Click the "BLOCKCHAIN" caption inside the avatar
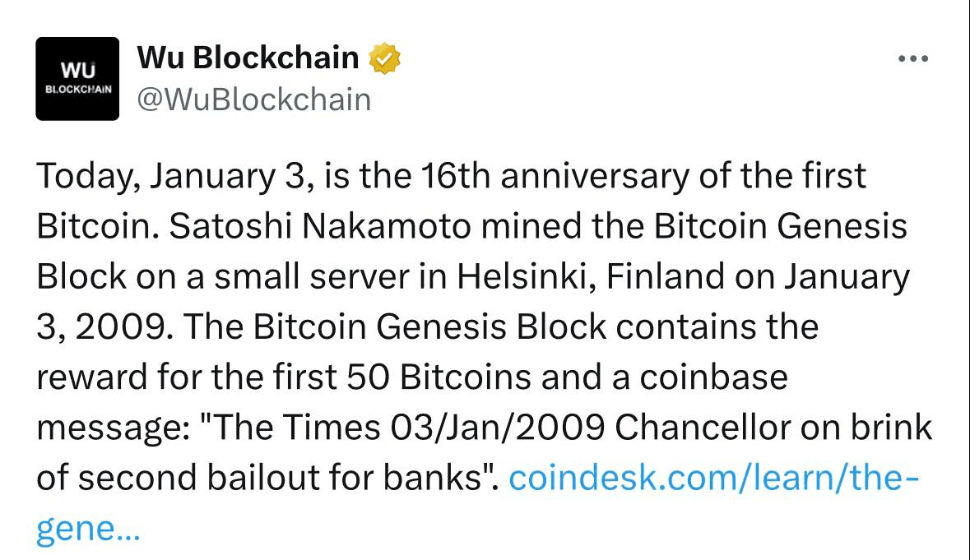This screenshot has width=970, height=560. click(x=78, y=89)
